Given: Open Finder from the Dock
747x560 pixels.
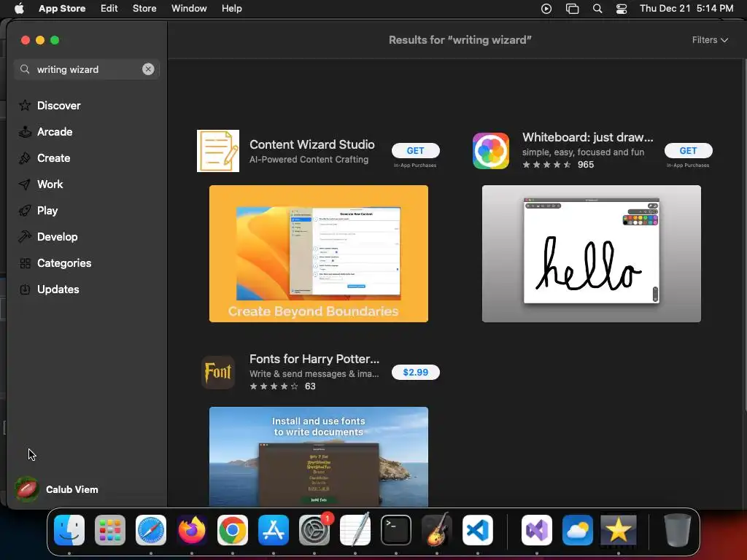Looking at the screenshot, I should pos(69,530).
